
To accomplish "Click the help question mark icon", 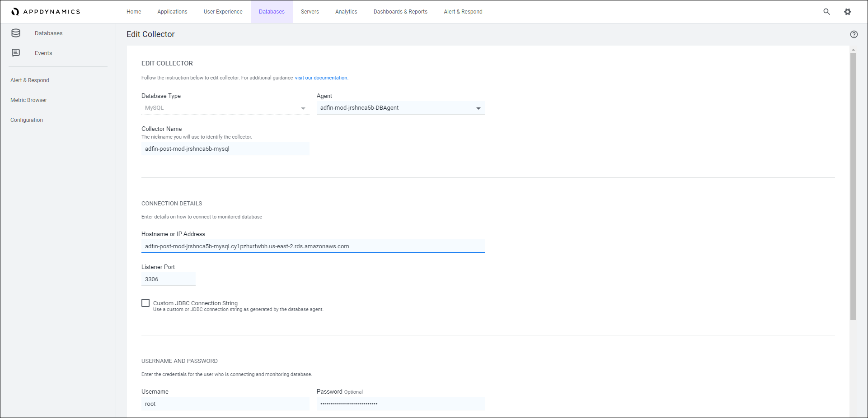I will coord(854,34).
